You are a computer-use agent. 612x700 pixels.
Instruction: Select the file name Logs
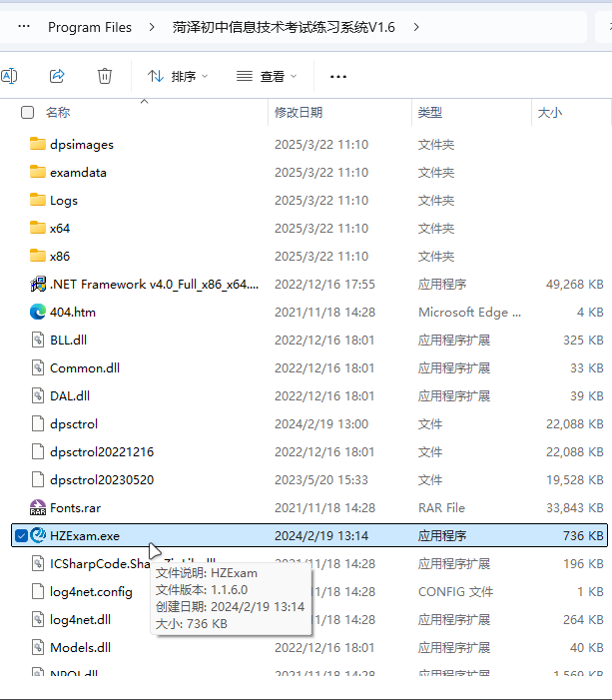[x=64, y=201]
